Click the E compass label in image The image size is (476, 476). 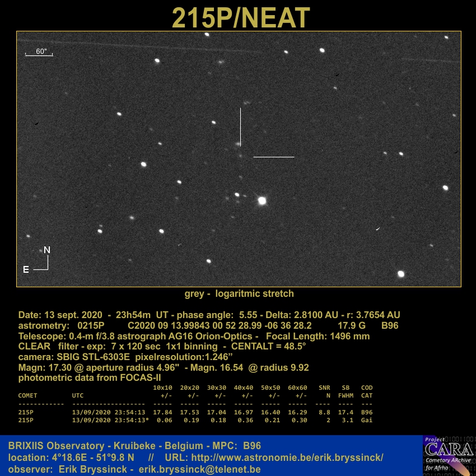(x=26, y=269)
